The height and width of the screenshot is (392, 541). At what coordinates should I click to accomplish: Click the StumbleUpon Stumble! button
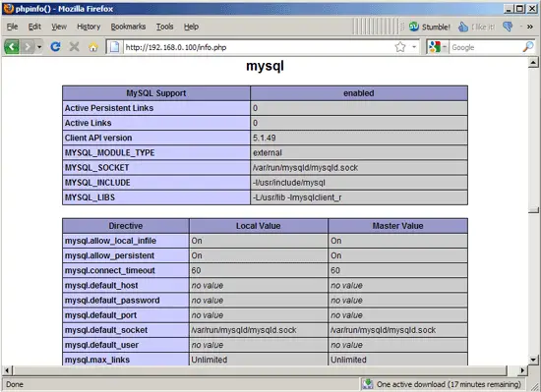[430, 27]
